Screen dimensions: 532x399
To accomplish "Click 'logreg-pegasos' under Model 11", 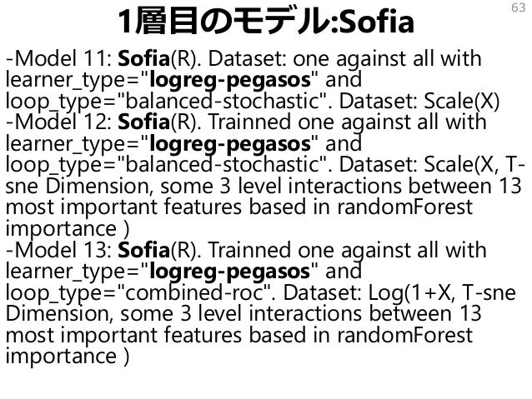I will [230, 81].
